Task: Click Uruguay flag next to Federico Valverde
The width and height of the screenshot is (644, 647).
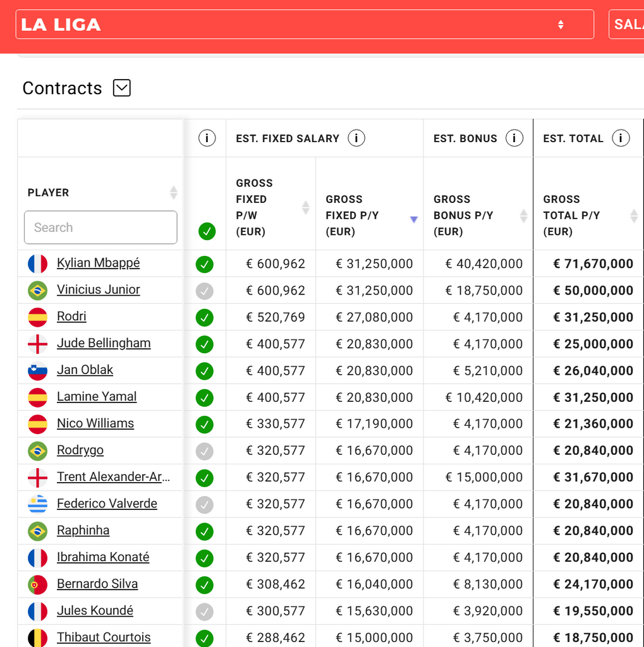Action: pos(37,504)
